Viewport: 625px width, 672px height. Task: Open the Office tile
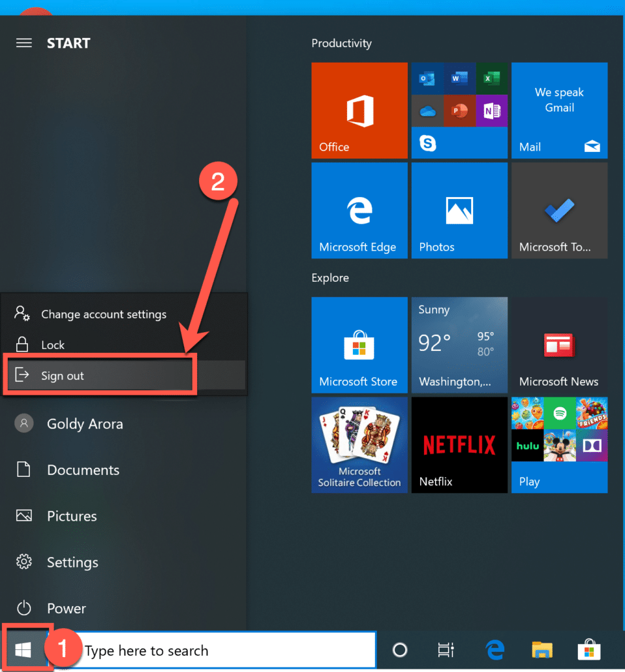[359, 110]
